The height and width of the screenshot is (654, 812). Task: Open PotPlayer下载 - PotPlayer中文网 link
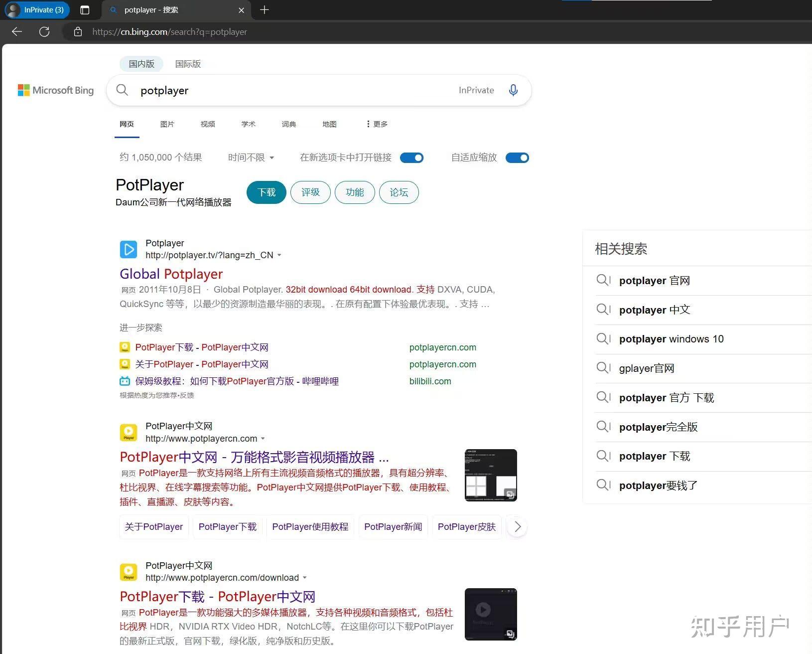tap(202, 347)
